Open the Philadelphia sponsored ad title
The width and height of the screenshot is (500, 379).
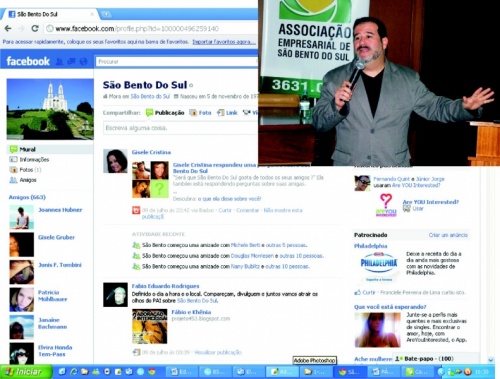click(370, 246)
